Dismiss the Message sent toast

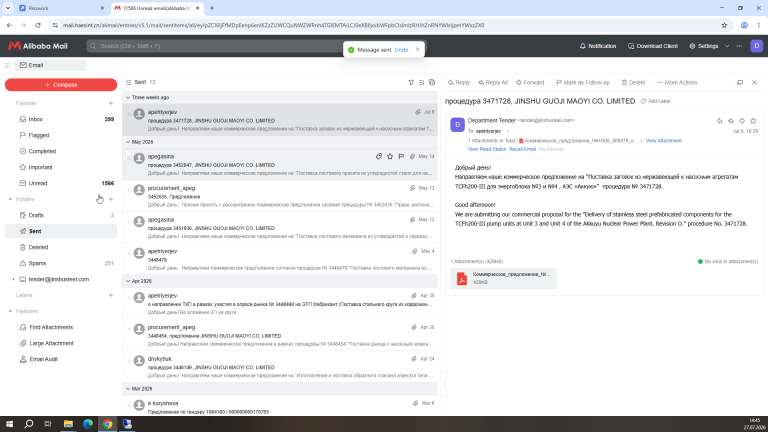(417, 49)
